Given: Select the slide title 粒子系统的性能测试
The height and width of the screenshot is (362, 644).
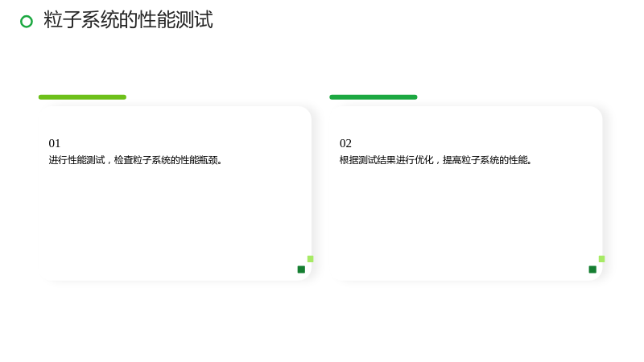Looking at the screenshot, I should (x=128, y=19).
